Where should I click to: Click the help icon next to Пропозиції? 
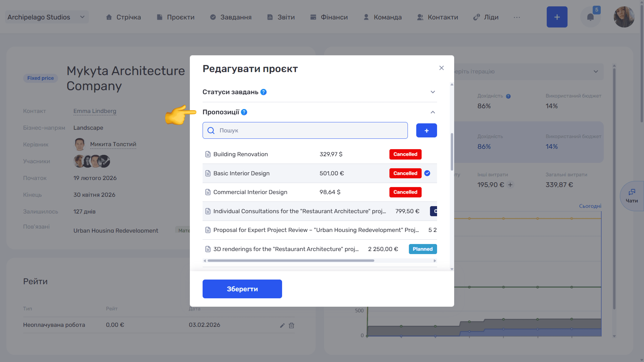244,112
